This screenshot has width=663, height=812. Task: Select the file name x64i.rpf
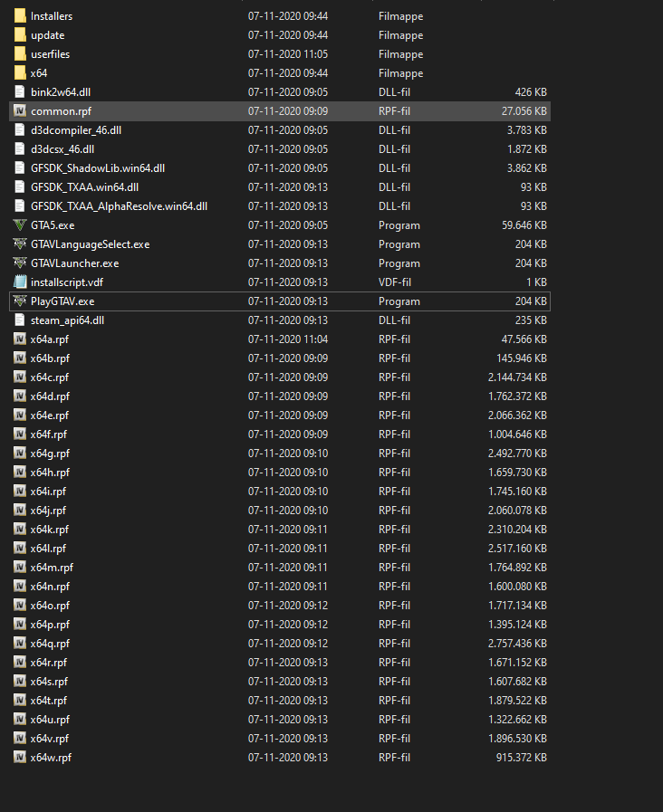click(x=48, y=491)
